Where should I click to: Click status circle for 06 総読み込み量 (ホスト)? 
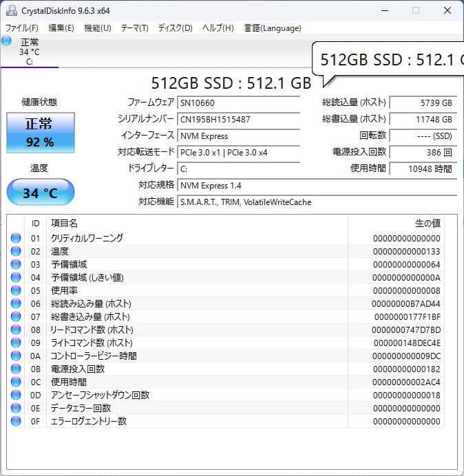(16, 303)
